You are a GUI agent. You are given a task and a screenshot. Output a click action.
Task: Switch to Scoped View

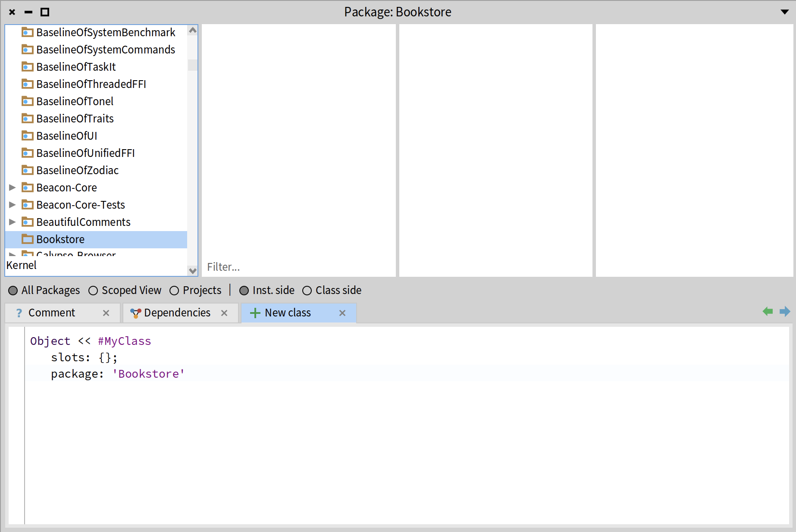coord(93,291)
